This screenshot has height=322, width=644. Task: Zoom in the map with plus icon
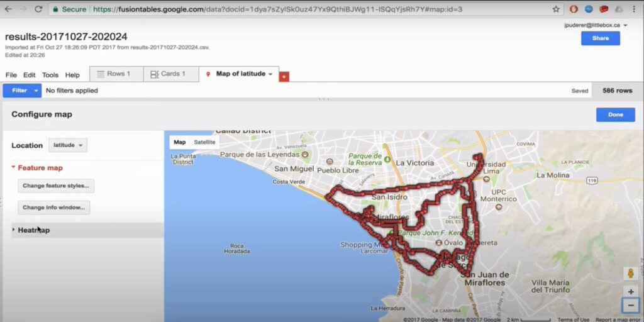pos(631,292)
